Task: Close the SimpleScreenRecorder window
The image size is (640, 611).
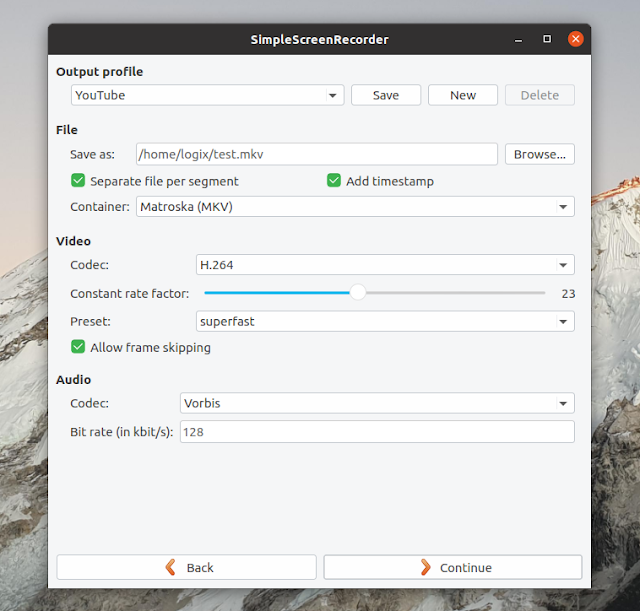Action: point(575,39)
